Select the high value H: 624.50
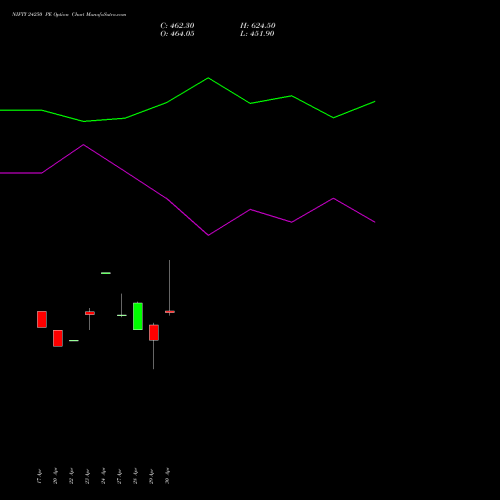The width and height of the screenshot is (500, 500). coord(258,26)
